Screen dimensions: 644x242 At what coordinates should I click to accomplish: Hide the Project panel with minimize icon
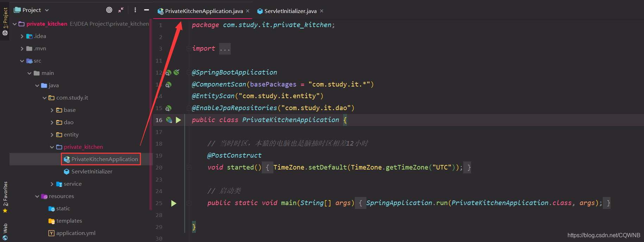point(147,10)
